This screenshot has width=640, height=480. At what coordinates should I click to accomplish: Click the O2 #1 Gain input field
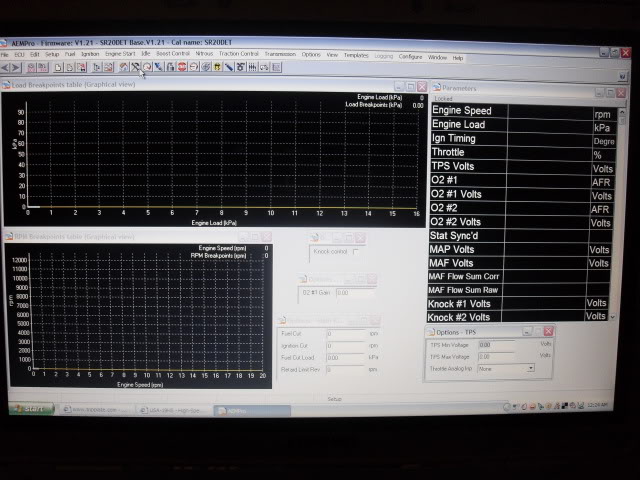[354, 292]
